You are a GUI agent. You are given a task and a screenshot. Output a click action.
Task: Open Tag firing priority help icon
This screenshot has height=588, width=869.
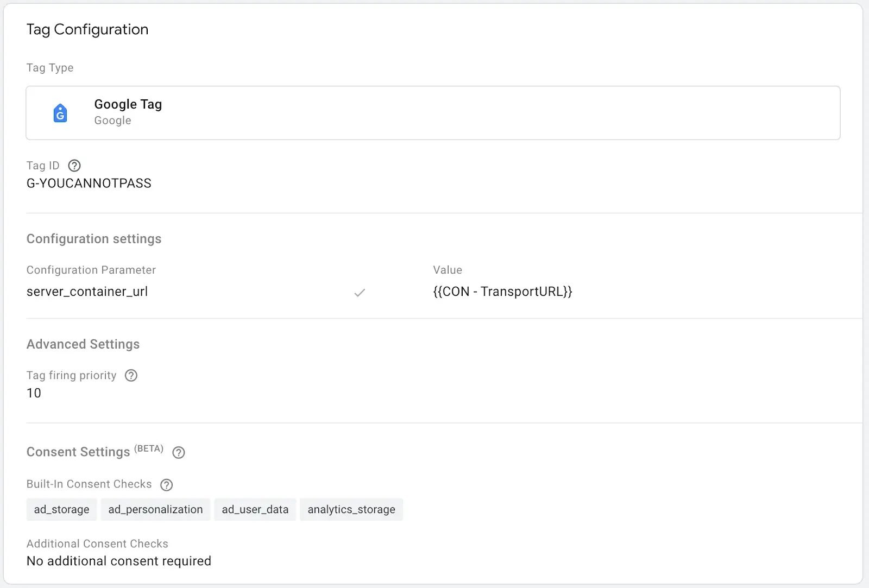click(131, 375)
